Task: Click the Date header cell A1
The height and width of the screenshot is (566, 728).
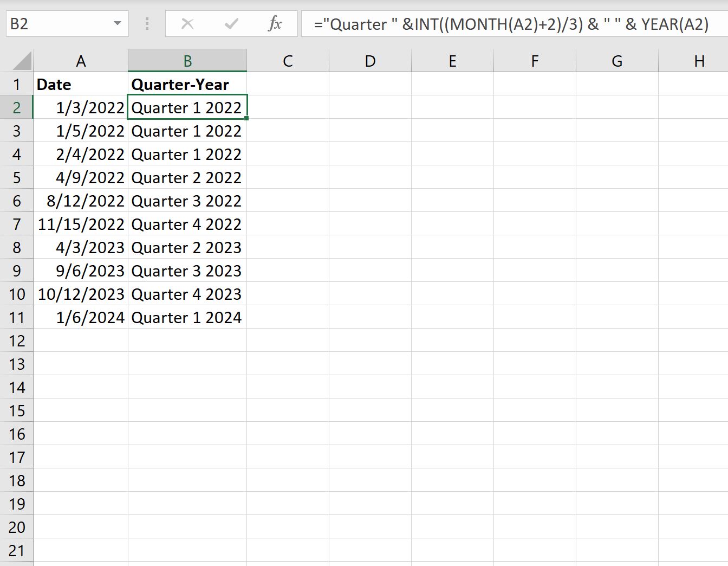Action: click(81, 84)
